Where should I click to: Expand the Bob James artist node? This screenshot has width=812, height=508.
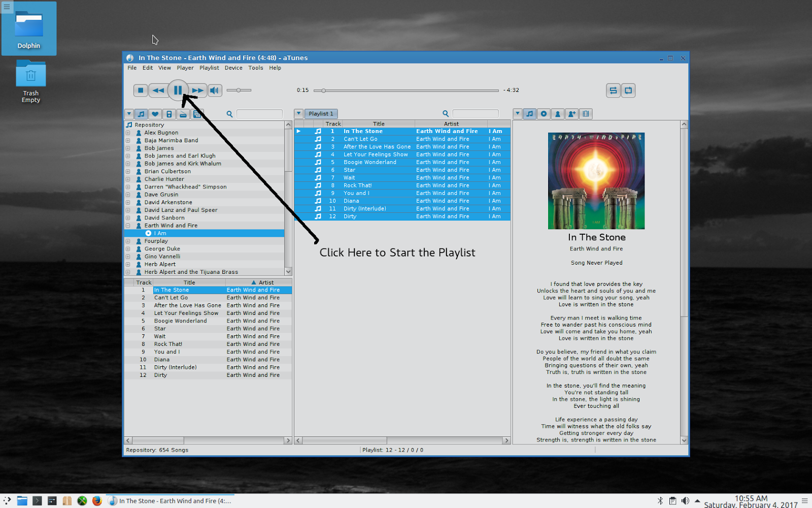tap(128, 148)
